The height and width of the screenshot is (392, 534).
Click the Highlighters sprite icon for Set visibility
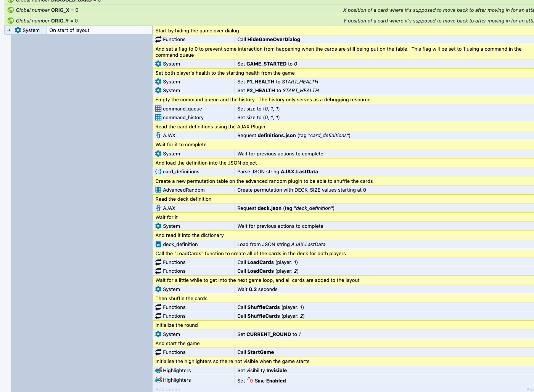click(158, 370)
